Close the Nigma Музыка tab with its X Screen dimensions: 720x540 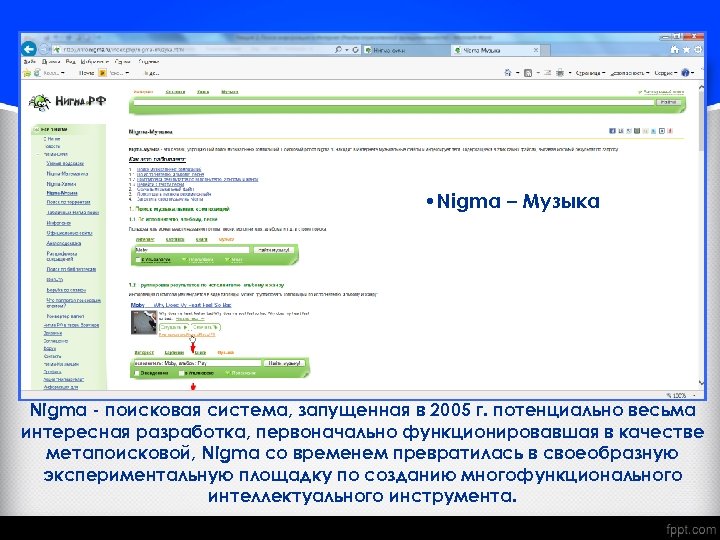(x=535, y=50)
